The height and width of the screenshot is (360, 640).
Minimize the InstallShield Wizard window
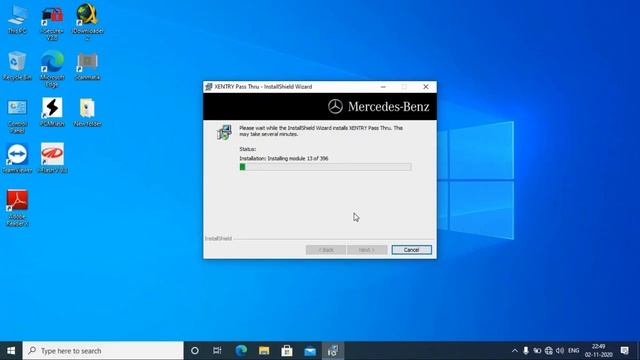[x=383, y=87]
